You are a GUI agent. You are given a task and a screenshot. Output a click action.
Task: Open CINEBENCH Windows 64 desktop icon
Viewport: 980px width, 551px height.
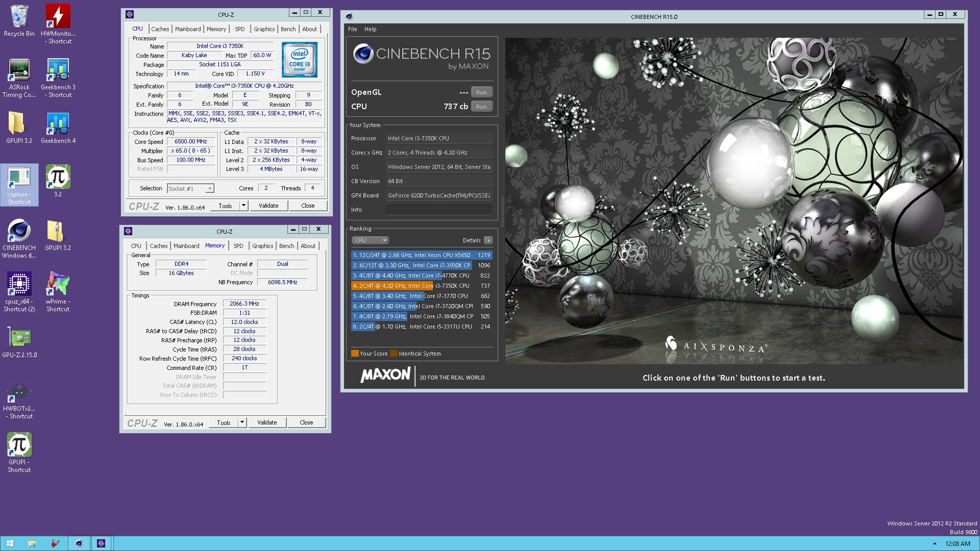pos(19,238)
